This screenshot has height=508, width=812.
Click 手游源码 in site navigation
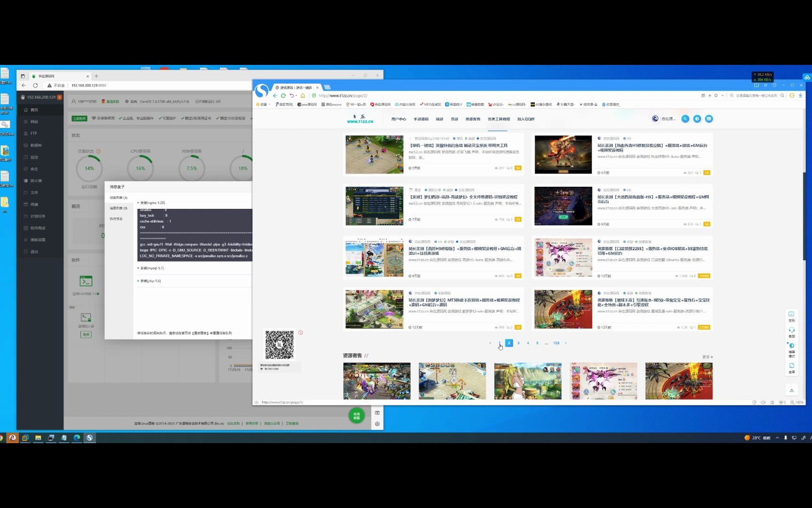[421, 119]
